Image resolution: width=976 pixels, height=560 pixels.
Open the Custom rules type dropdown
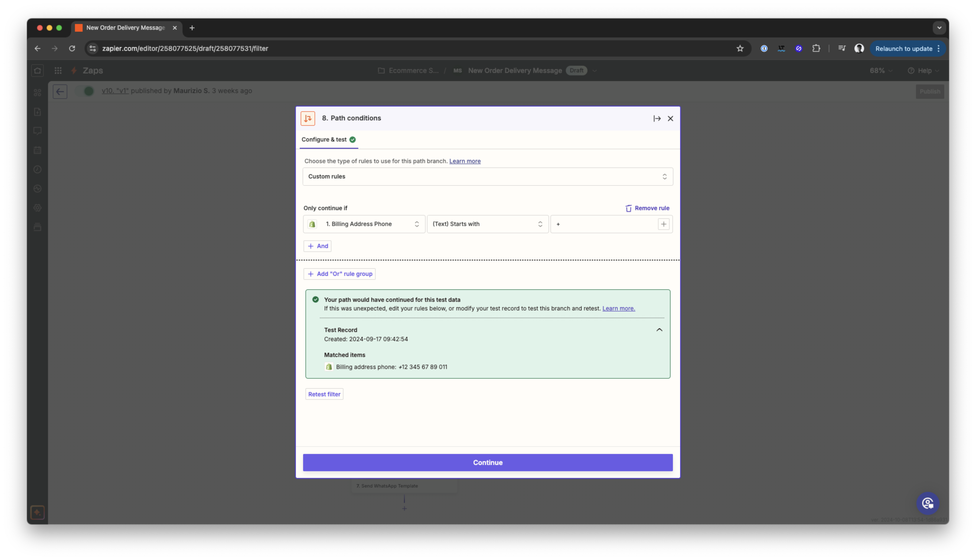pyautogui.click(x=487, y=177)
